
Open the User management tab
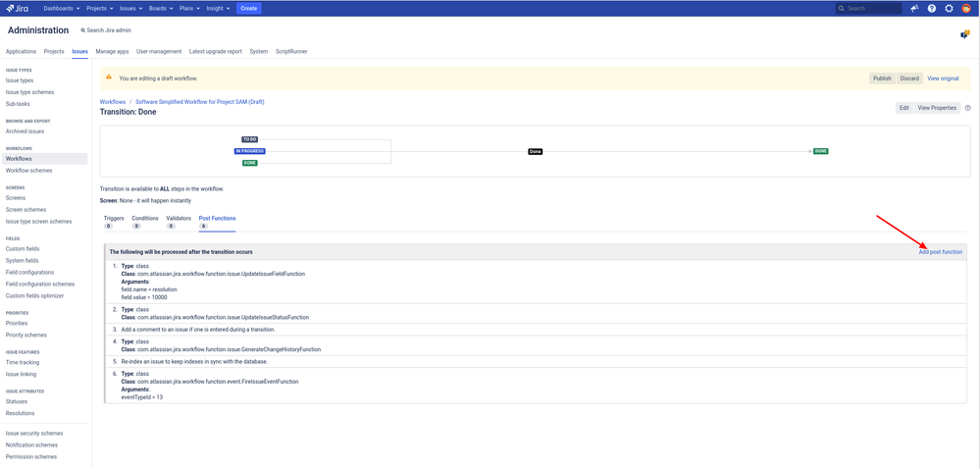click(159, 51)
